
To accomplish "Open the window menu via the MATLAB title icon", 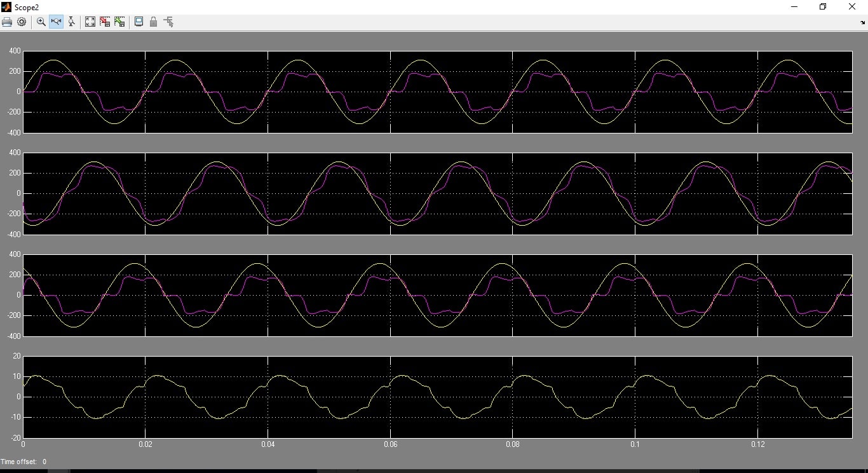I will coord(6,6).
